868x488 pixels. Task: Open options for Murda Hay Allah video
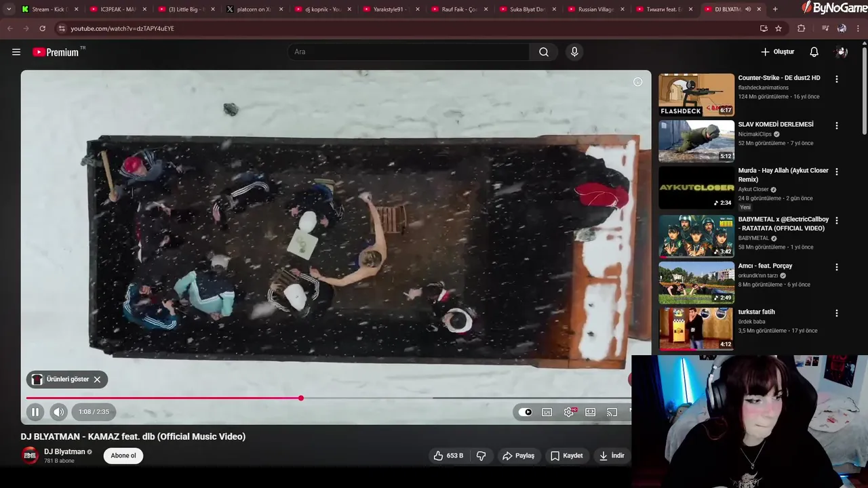coord(836,171)
